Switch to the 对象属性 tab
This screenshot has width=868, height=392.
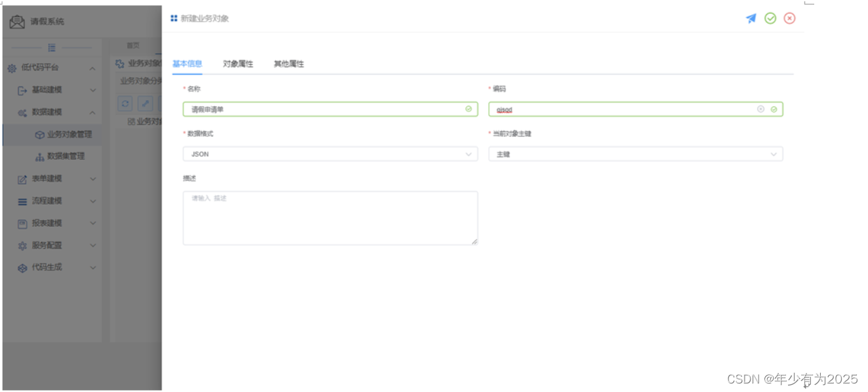[x=238, y=64]
